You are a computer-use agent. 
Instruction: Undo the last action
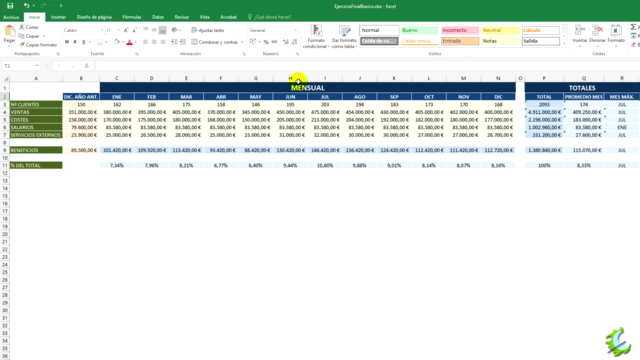[x=26, y=6]
